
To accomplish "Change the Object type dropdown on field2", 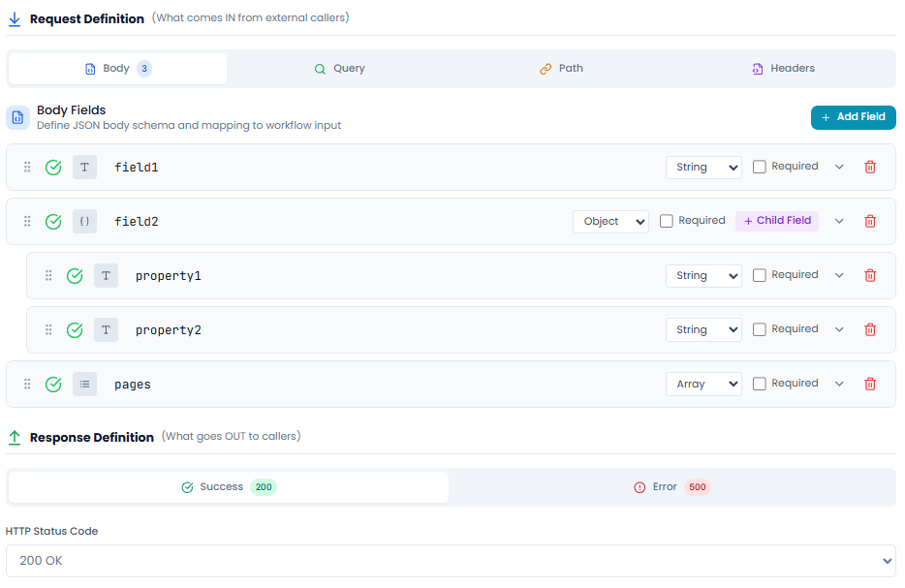I will coord(610,222).
